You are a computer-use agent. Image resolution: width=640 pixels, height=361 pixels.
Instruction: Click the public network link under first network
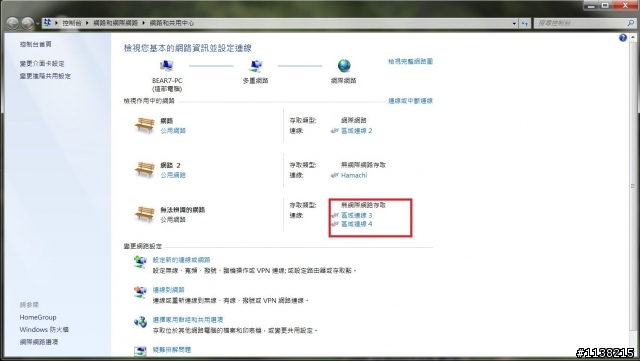[173, 131]
